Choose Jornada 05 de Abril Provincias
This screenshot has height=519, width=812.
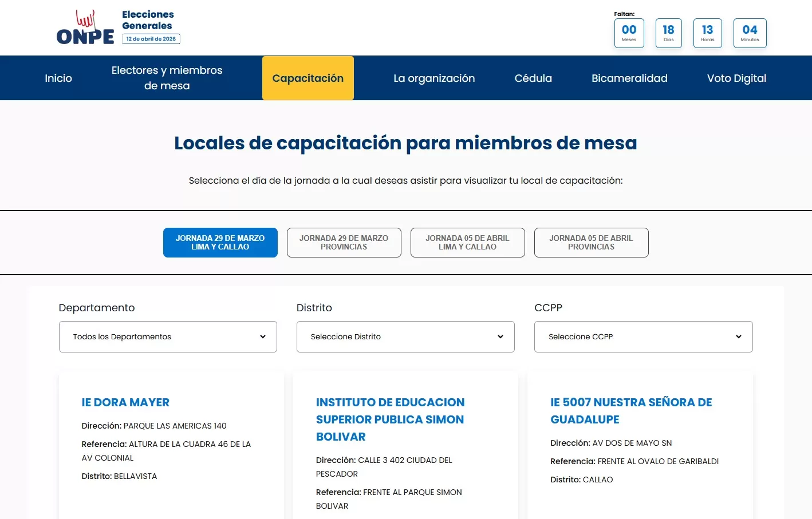coord(591,243)
